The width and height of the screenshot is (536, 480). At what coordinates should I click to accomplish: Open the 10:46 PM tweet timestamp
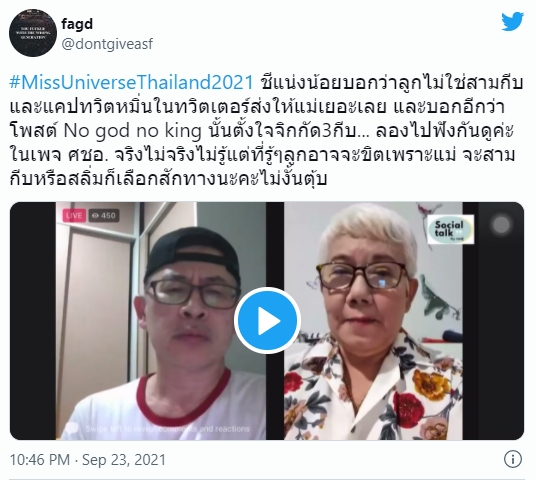click(x=40, y=459)
